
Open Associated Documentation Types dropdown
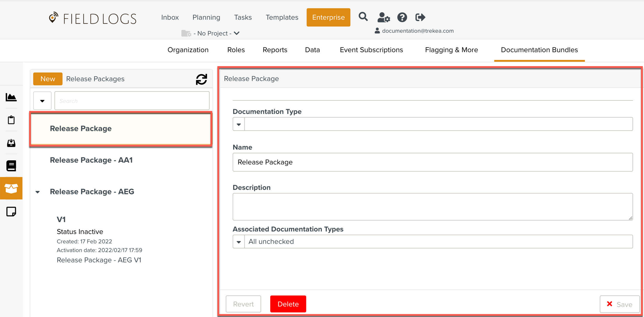[x=239, y=242]
